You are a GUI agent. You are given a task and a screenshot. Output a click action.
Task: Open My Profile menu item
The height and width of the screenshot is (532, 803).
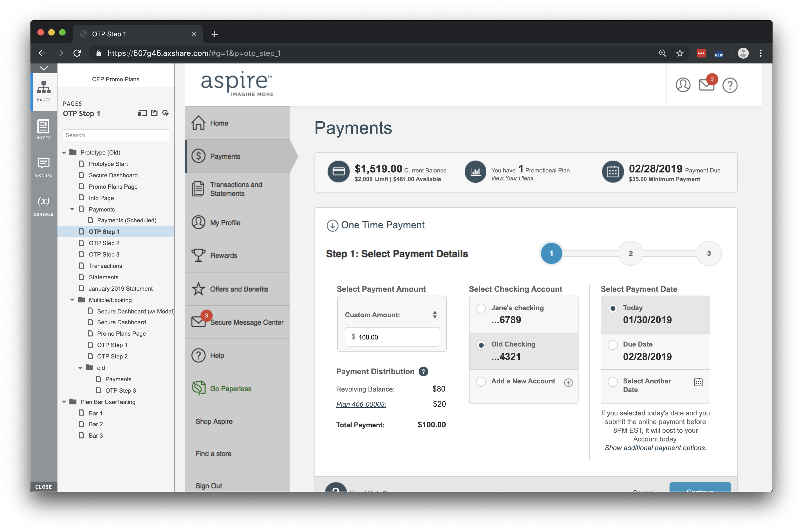237,222
